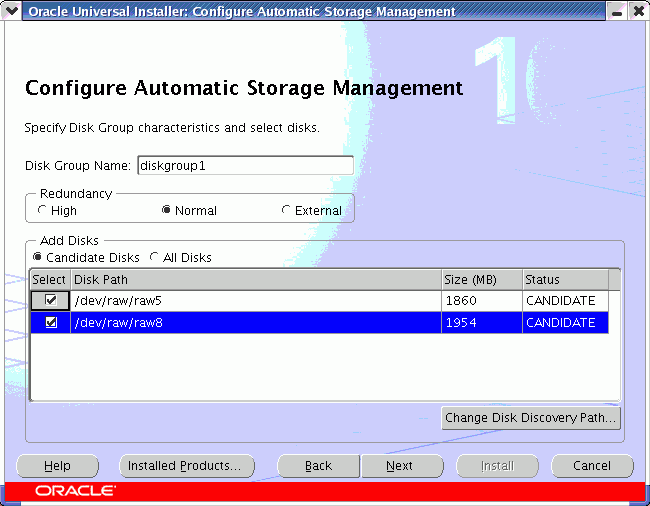Show only Candidate Disks

click(38, 257)
